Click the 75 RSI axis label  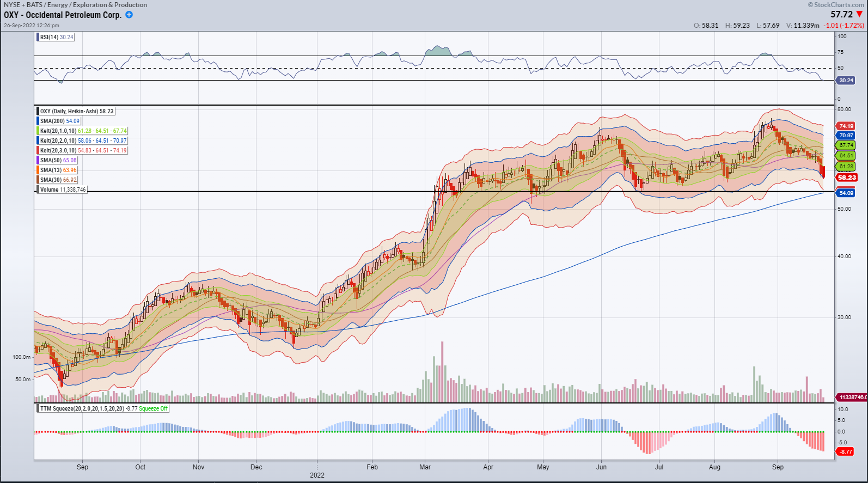click(840, 52)
